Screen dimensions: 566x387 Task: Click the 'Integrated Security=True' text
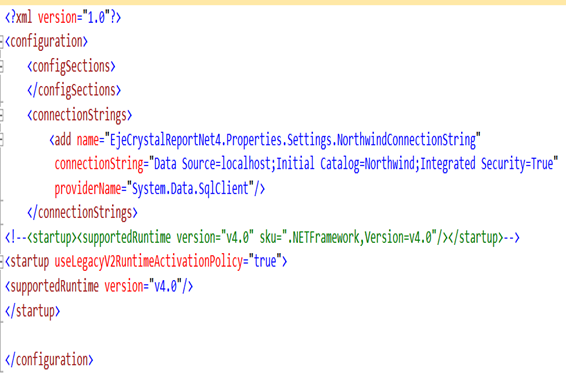click(x=487, y=164)
